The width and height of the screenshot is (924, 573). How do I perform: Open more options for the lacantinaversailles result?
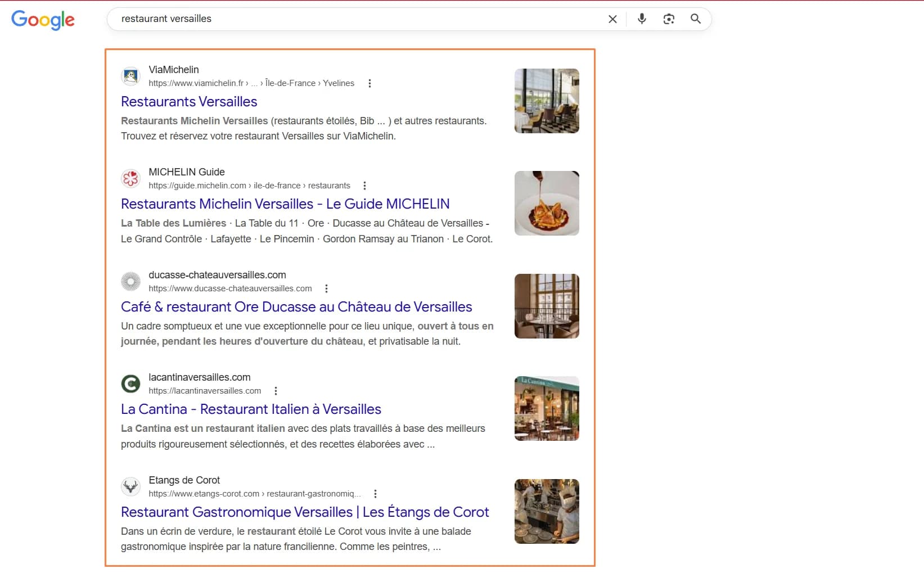tap(276, 391)
